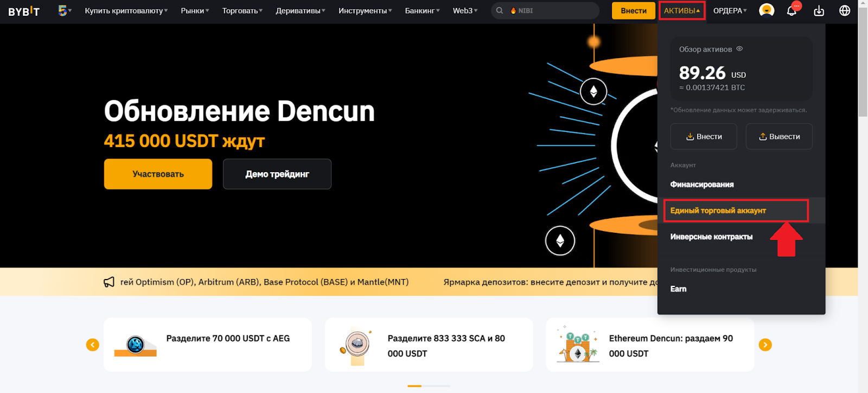This screenshot has height=393, width=868.
Task: Open notifications bell icon
Action: pyautogui.click(x=792, y=10)
